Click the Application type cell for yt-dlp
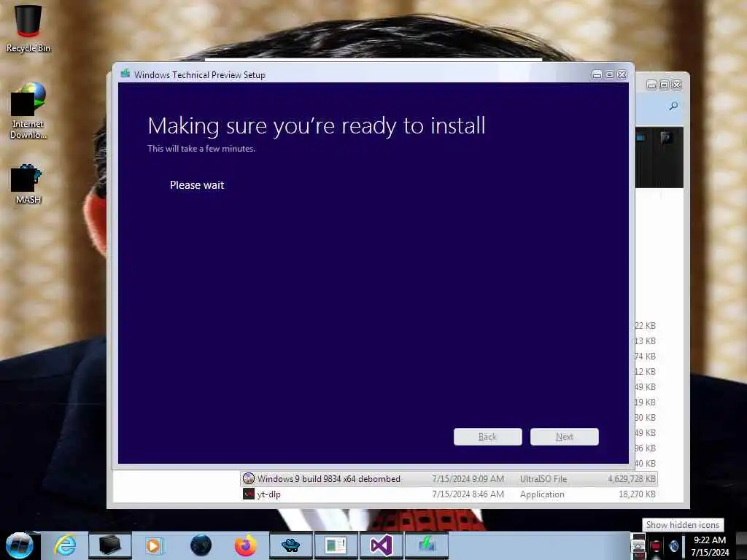 pos(542,494)
